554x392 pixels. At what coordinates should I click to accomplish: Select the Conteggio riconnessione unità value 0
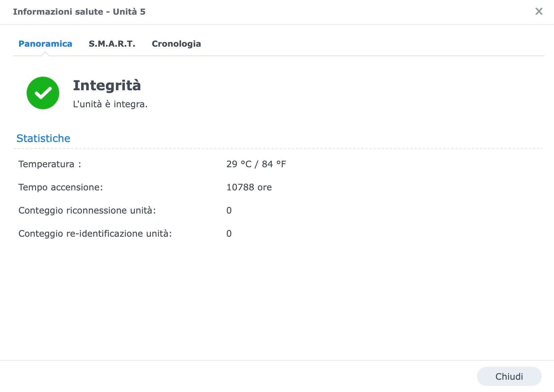(229, 210)
